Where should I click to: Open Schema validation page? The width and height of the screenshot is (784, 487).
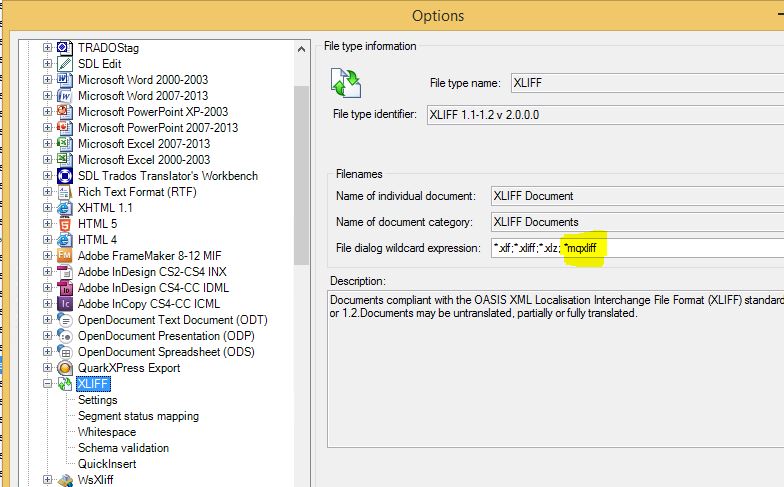click(x=124, y=448)
